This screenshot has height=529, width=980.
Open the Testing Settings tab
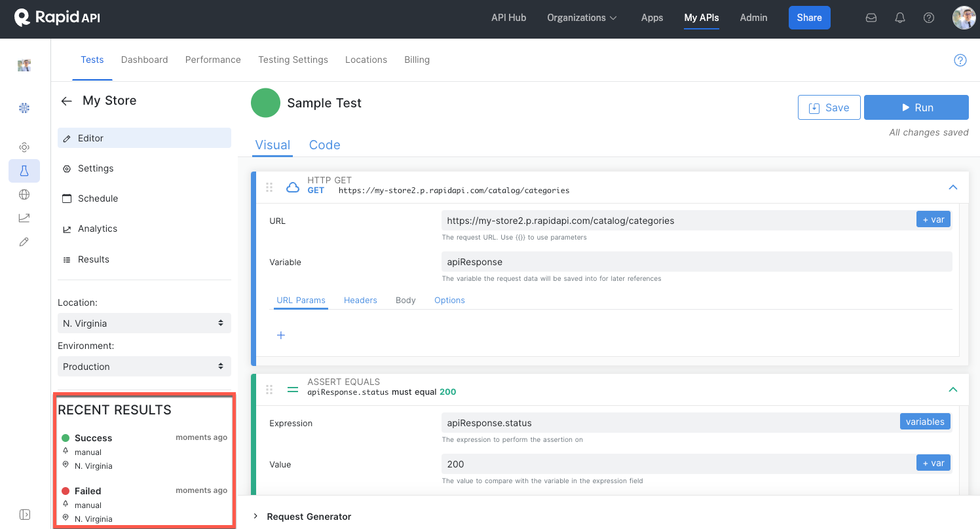pyautogui.click(x=293, y=60)
